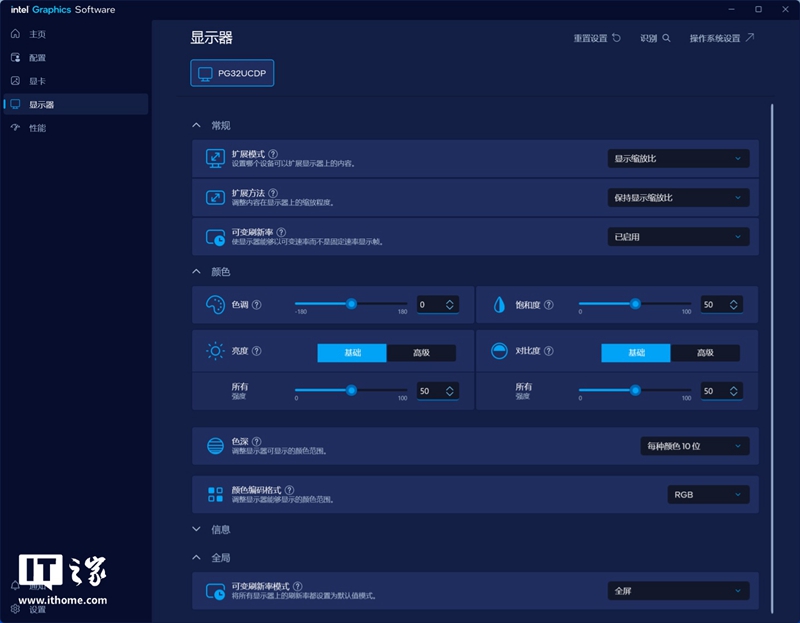Click the reset settings icon 重置设置
This screenshot has width=800, height=623.
tap(616, 38)
